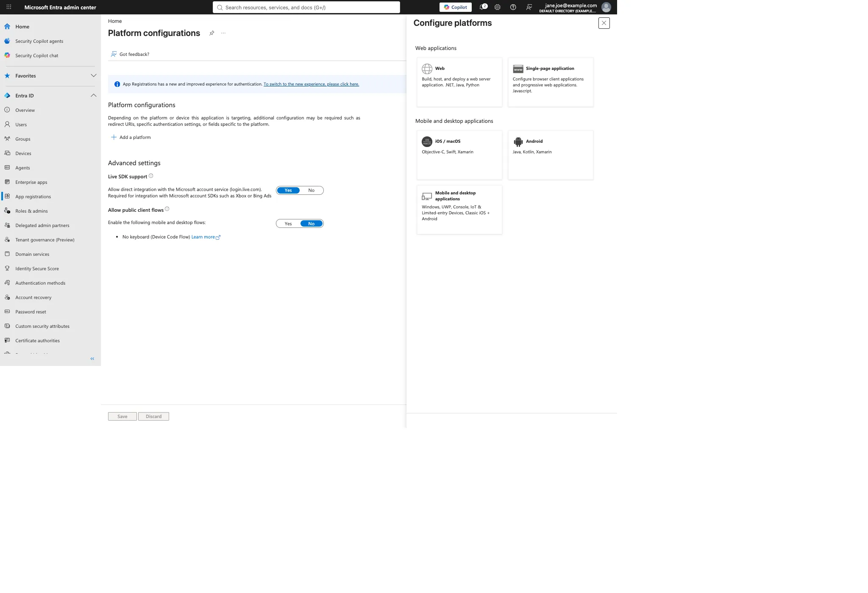The height and width of the screenshot is (593, 868).
Task: Open Certificate authorities in the sidebar
Action: coord(50,341)
